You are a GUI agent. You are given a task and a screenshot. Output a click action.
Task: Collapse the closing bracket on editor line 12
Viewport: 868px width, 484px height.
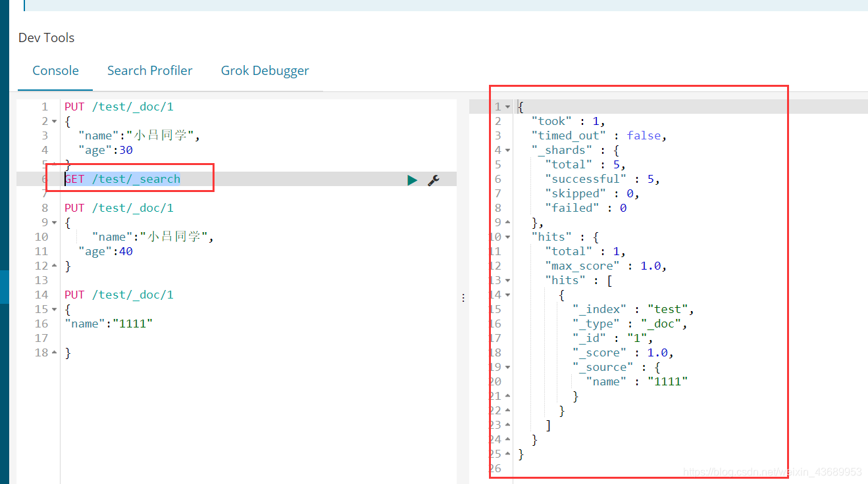coord(54,266)
